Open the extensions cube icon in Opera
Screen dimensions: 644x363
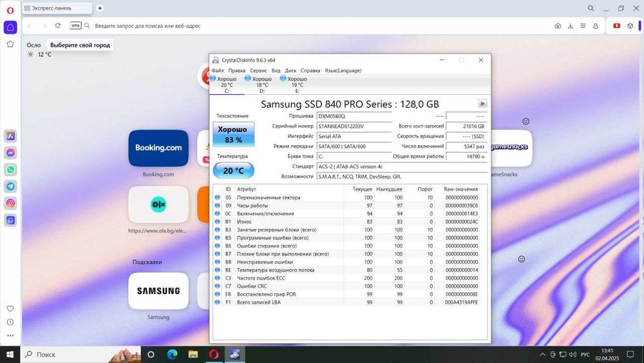pos(630,26)
